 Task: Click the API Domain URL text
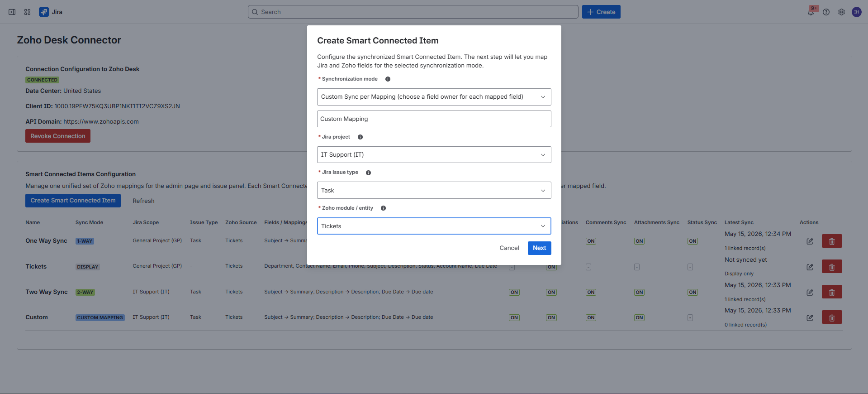pos(101,122)
